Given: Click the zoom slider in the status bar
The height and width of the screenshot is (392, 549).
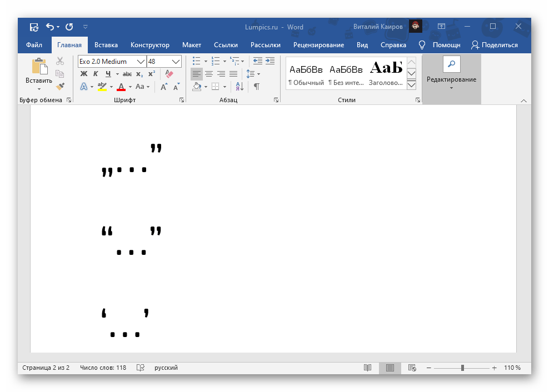Looking at the screenshot, I should pyautogui.click(x=462, y=368).
